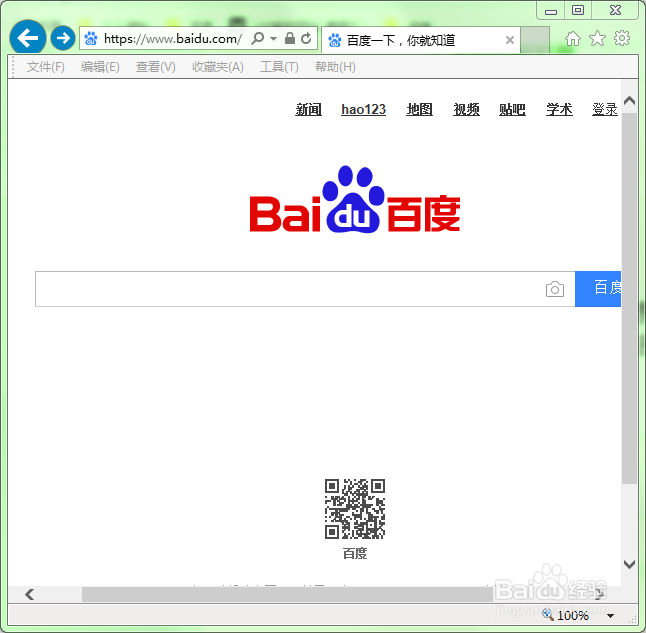Click the vertical scrollbar thumb

coord(630,298)
